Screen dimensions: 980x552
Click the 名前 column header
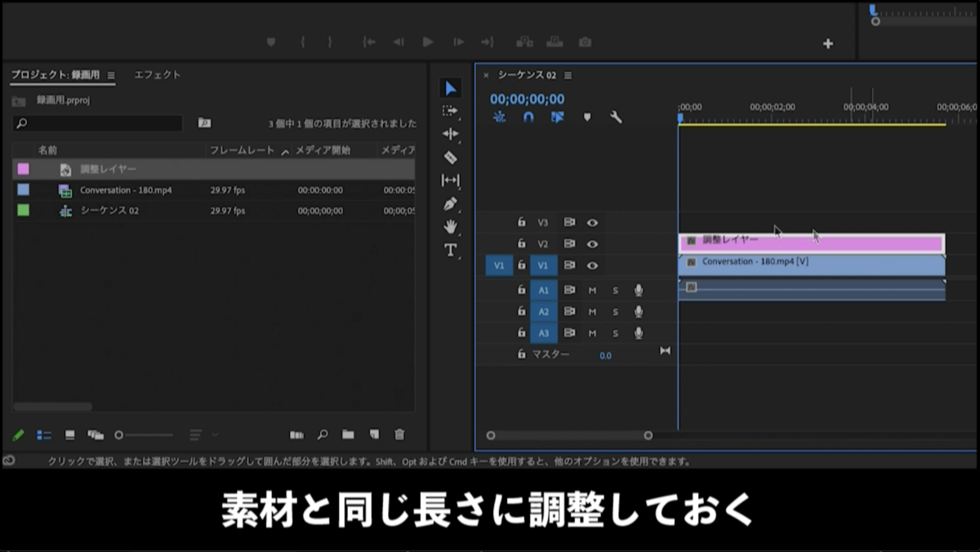point(47,150)
